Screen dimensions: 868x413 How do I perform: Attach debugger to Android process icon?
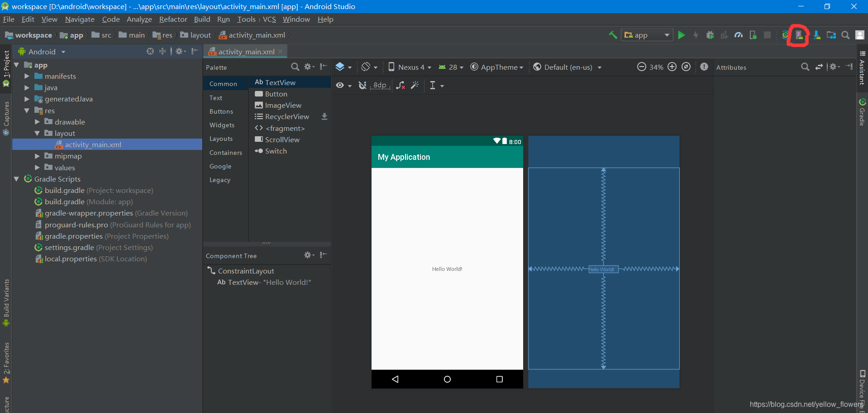click(753, 35)
